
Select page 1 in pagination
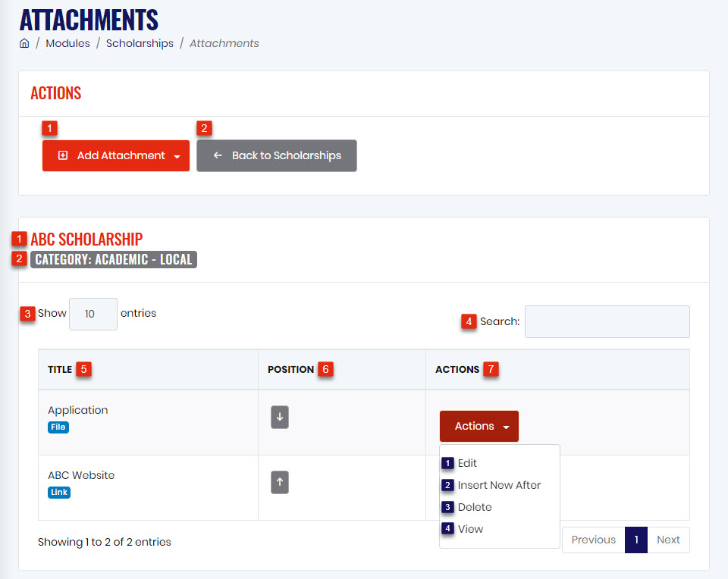[636, 540]
